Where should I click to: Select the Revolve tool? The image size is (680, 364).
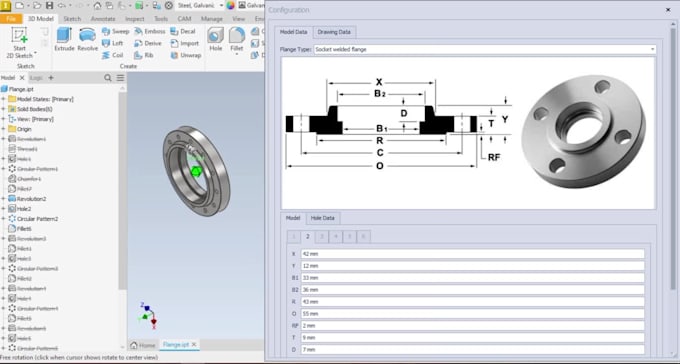click(x=88, y=39)
